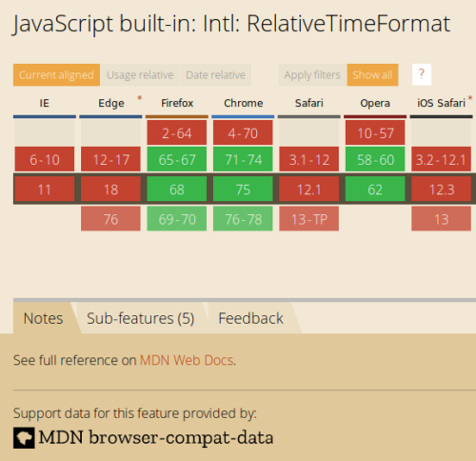Image resolution: width=476 pixels, height=461 pixels.
Task: Open the Notes tab
Action: tap(44, 318)
